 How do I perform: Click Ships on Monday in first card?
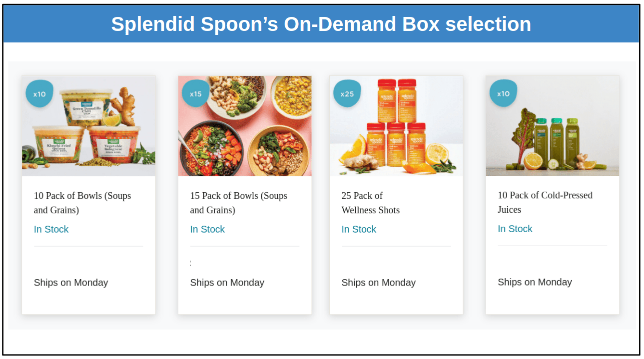(x=71, y=283)
